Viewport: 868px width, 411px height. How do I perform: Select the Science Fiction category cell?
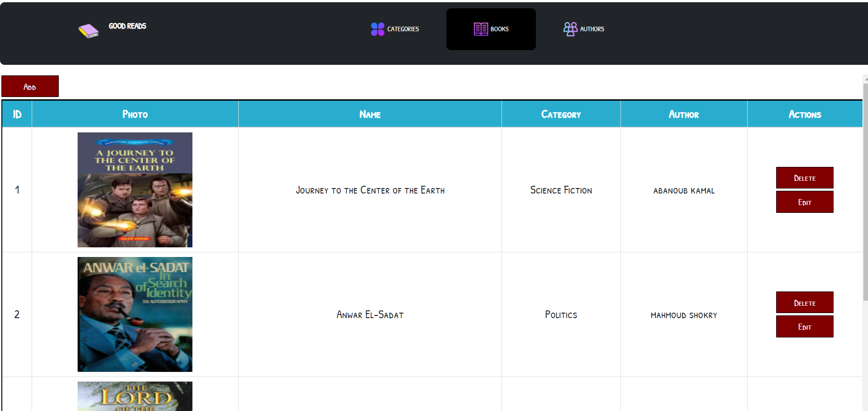click(x=561, y=190)
